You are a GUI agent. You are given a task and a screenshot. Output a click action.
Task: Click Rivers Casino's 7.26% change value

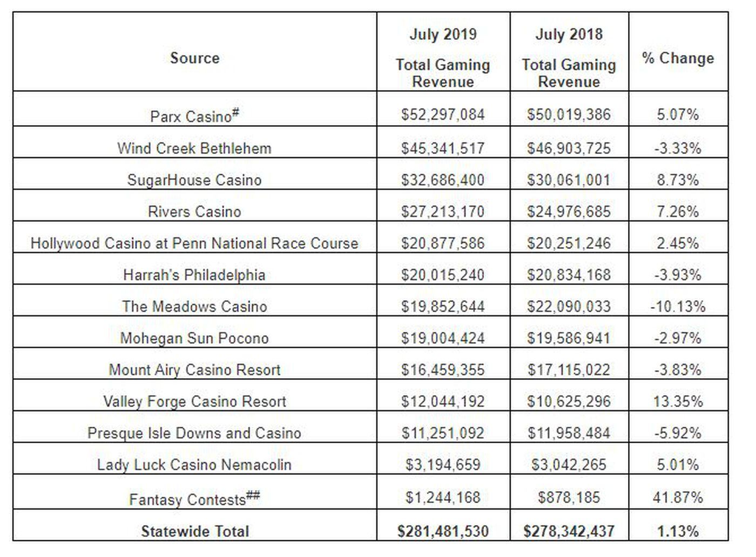[678, 211]
